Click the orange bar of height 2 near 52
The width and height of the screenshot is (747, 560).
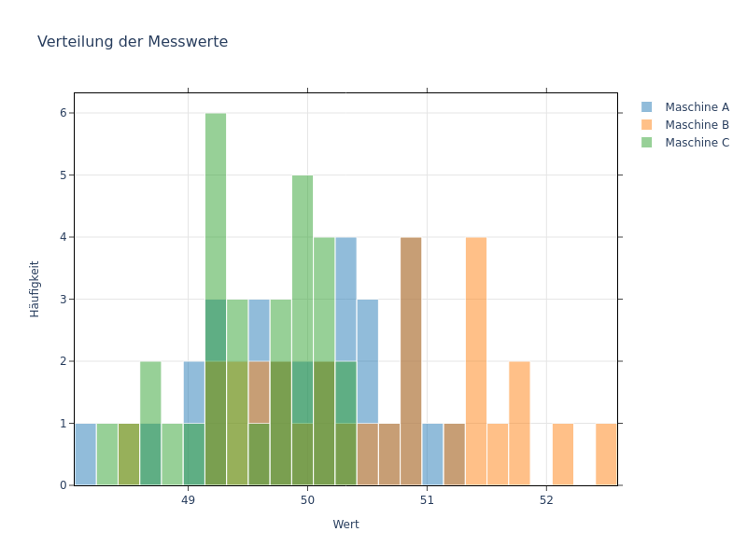click(519, 424)
